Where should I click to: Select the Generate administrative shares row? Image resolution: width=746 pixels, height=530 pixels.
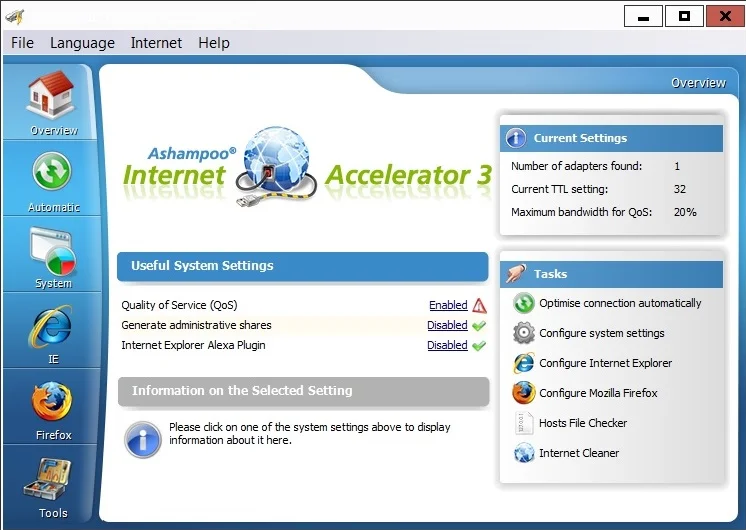click(304, 325)
